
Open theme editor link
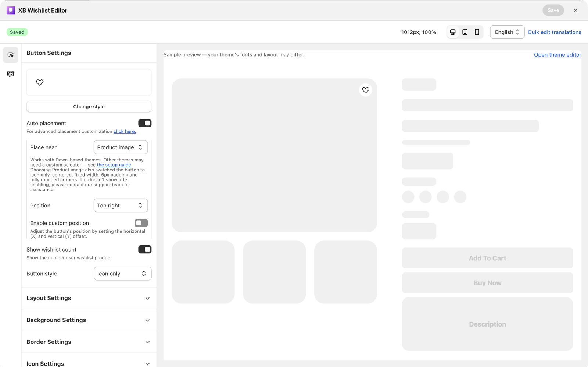[557, 55]
